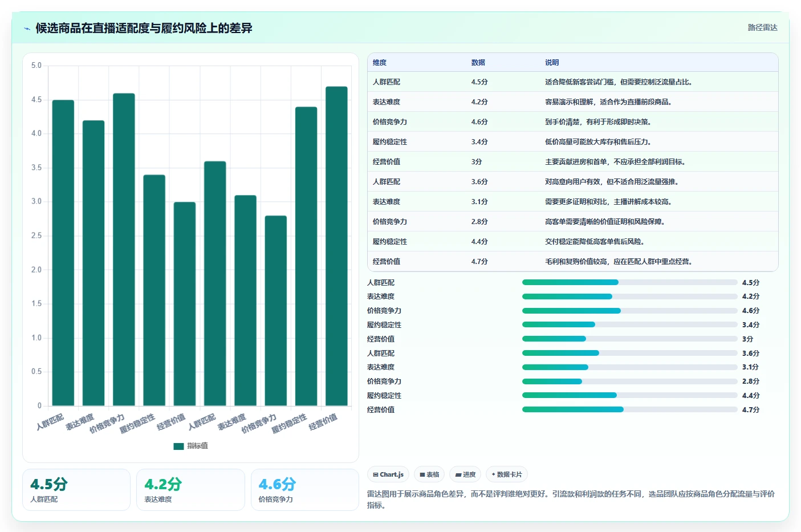Click the progress bar labeled 3.1分
The width and height of the screenshot is (801, 532).
coord(630,367)
